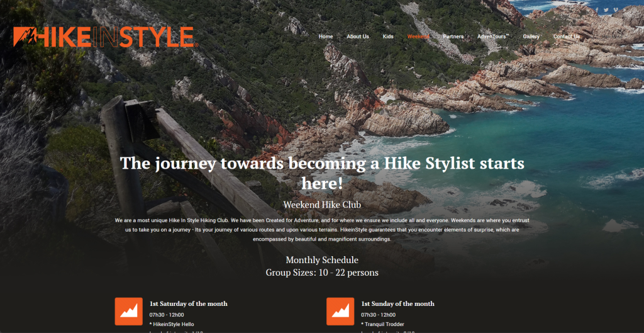Click the Monthly Schedule heading
Screen dimensions: 644x333
[x=322, y=260]
